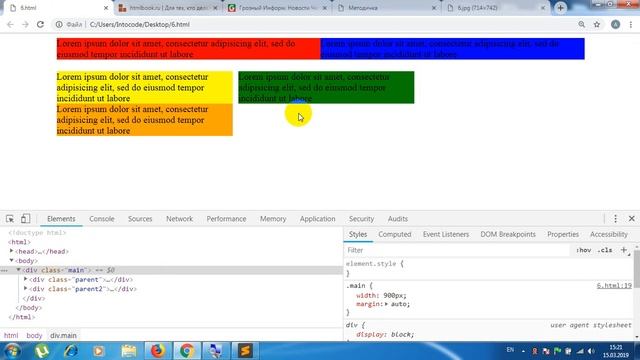Close the 6.html browser tab

[106, 8]
